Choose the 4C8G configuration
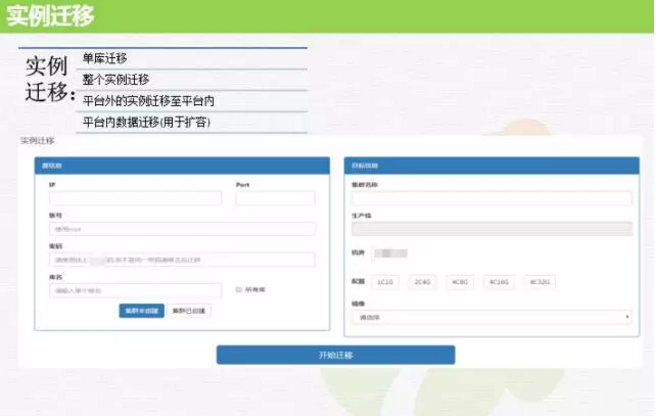Image resolution: width=656 pixels, height=416 pixels. [459, 282]
